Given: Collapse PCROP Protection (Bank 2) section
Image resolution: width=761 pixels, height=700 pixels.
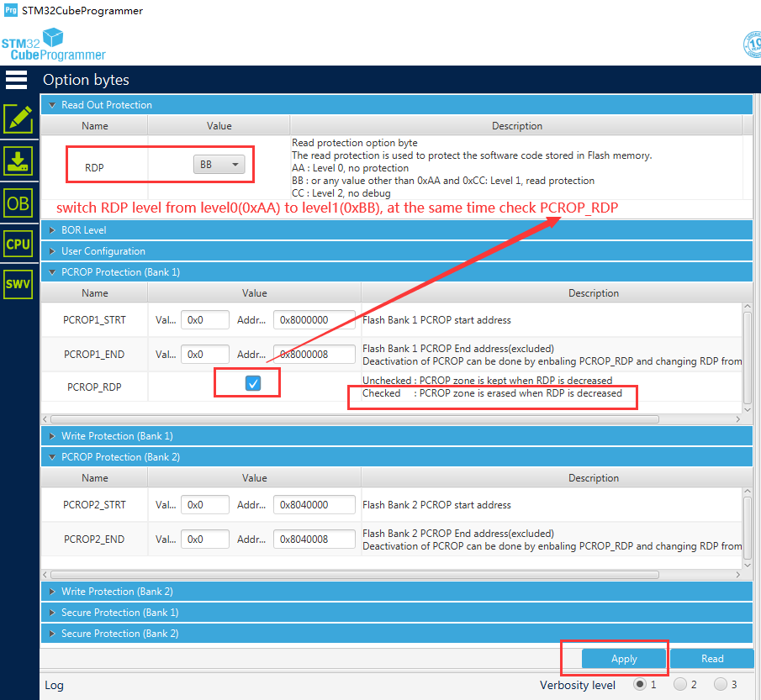Looking at the screenshot, I should coord(397,457).
